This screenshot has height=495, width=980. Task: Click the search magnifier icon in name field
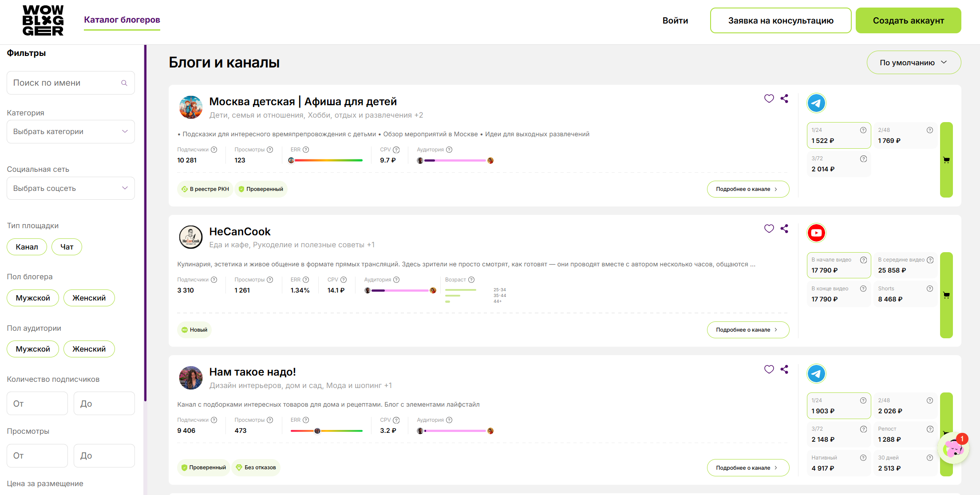coord(124,83)
